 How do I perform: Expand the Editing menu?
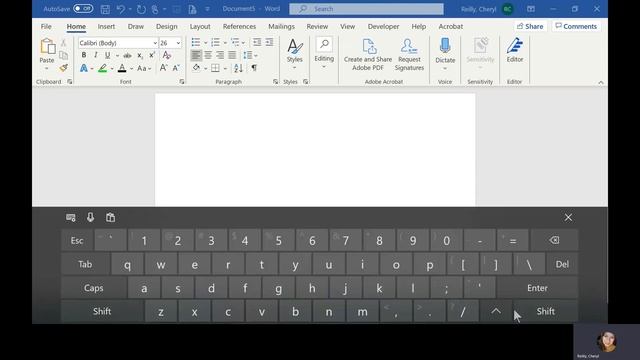(x=324, y=53)
